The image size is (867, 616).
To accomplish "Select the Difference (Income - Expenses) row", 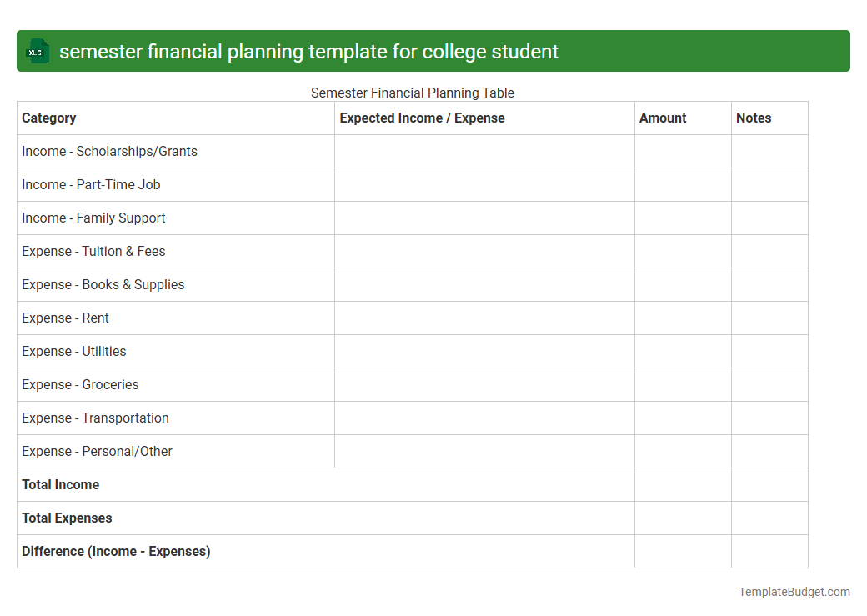I will click(116, 551).
